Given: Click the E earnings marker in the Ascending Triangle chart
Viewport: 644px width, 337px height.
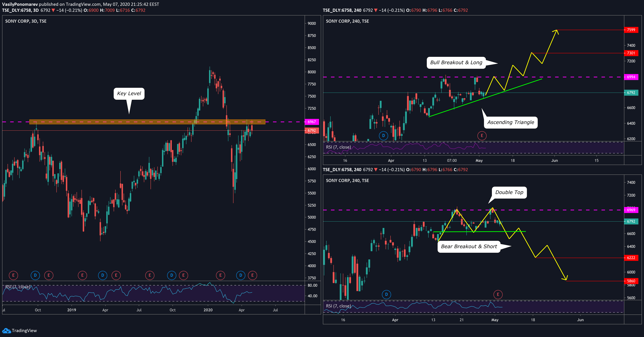Looking at the screenshot, I should click(x=482, y=136).
